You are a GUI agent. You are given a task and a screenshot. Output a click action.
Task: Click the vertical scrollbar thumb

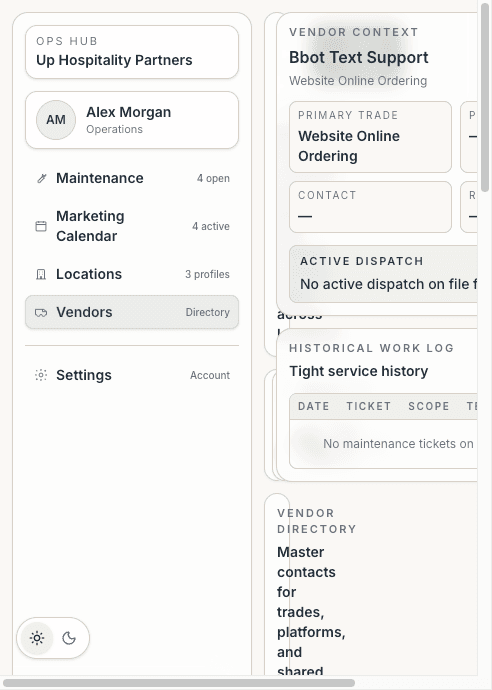485,99
